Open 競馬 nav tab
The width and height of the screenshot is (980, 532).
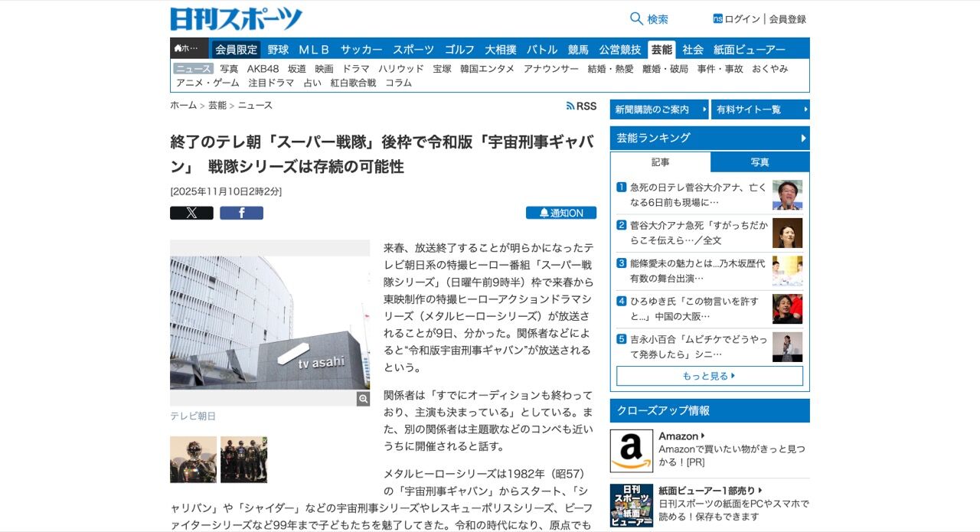tap(578, 49)
